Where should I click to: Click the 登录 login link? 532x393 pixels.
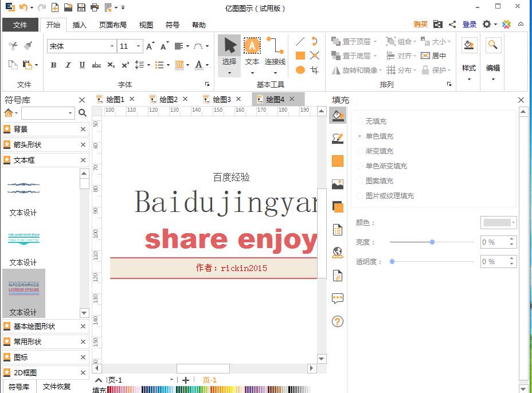tap(470, 25)
